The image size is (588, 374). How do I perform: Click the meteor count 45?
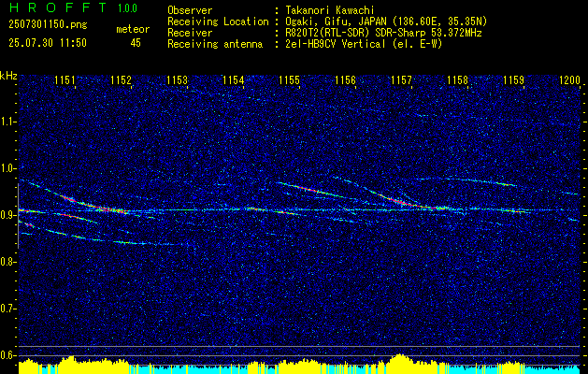[x=136, y=43]
